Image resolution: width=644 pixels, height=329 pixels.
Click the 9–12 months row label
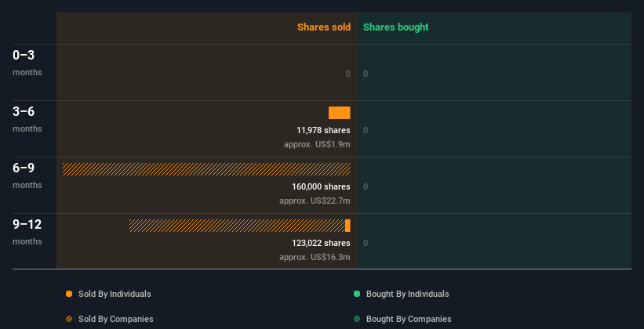(27, 232)
